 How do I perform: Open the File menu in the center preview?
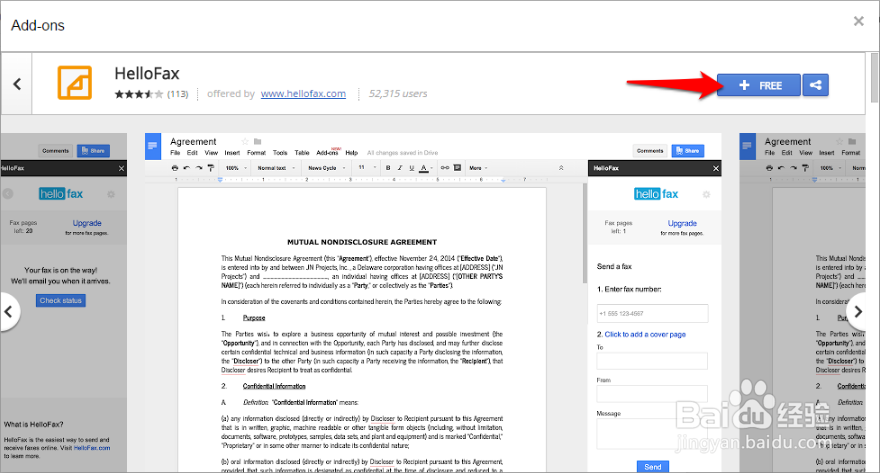pyautogui.click(x=175, y=153)
